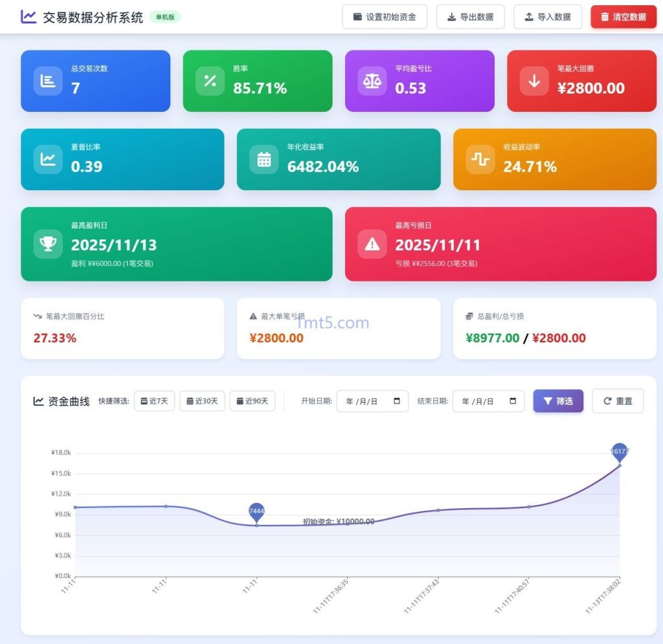The image size is (663, 644).
Task: Click the 最高盈利日 trophy icon
Action: 47,245
